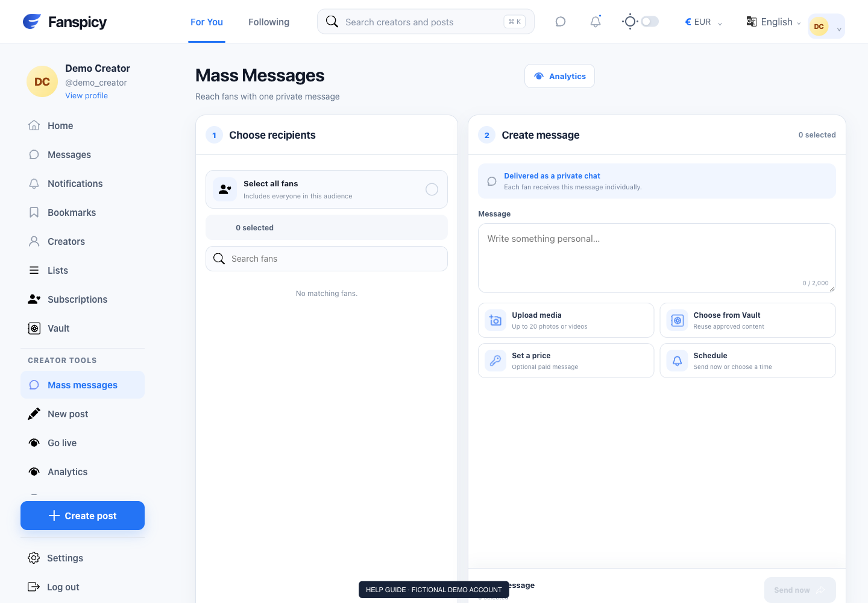Click the Set a price key icon
This screenshot has height=603, width=868.
coord(495,361)
